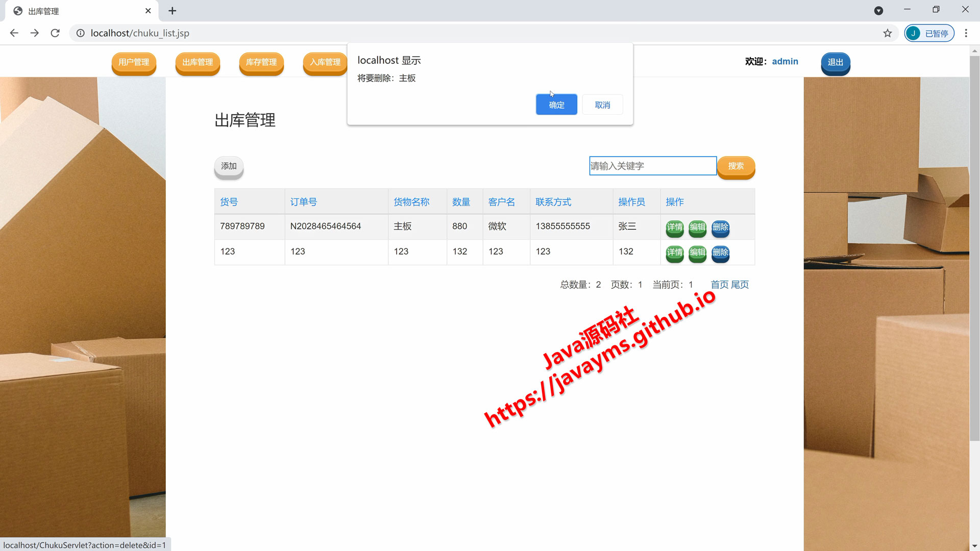Open a new tab with plus icon
Screen dimensions: 980x551
click(x=173, y=11)
